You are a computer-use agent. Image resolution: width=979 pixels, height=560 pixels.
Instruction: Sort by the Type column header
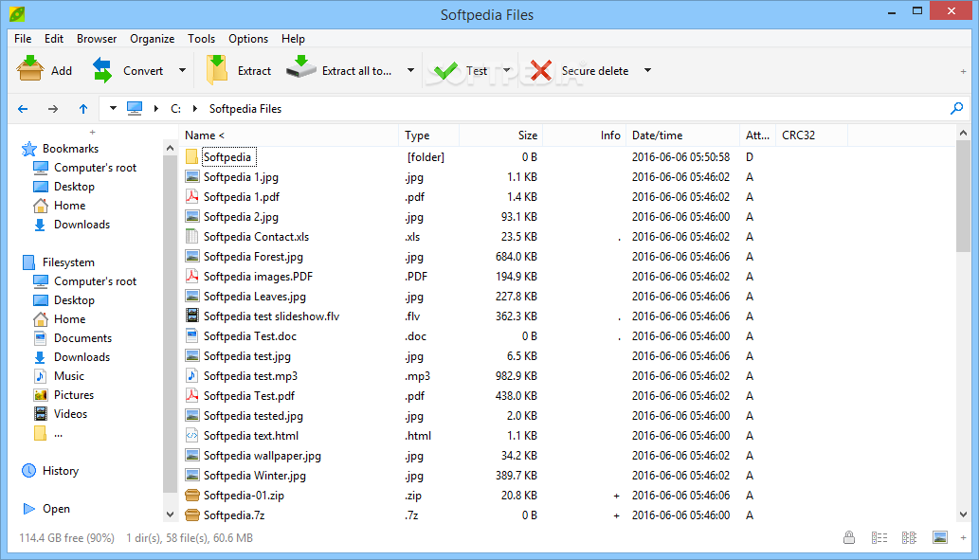[429, 135]
